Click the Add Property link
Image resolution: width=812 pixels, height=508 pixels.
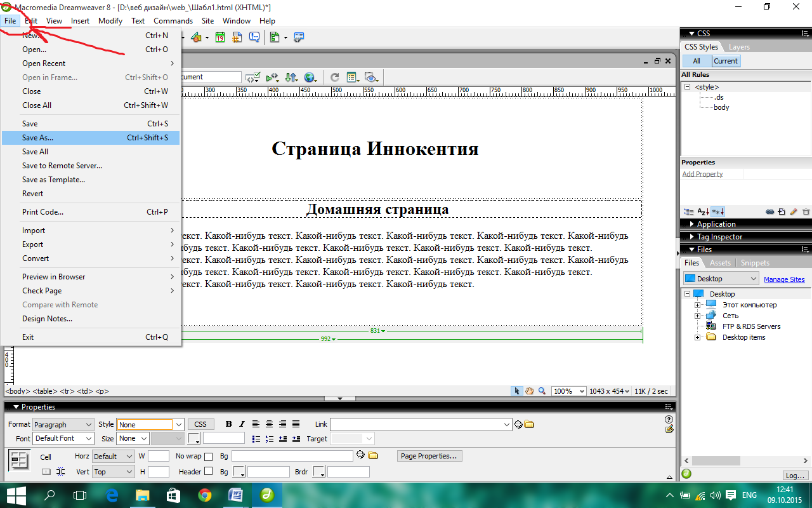(702, 174)
